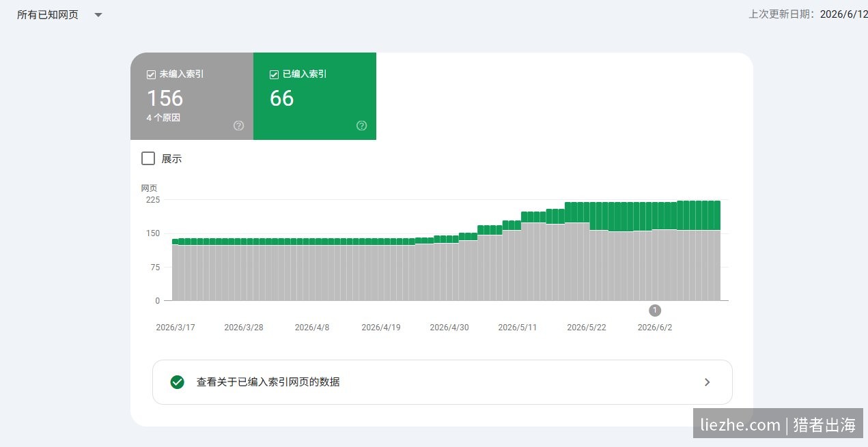Click the 网页 axis label

[x=149, y=188]
